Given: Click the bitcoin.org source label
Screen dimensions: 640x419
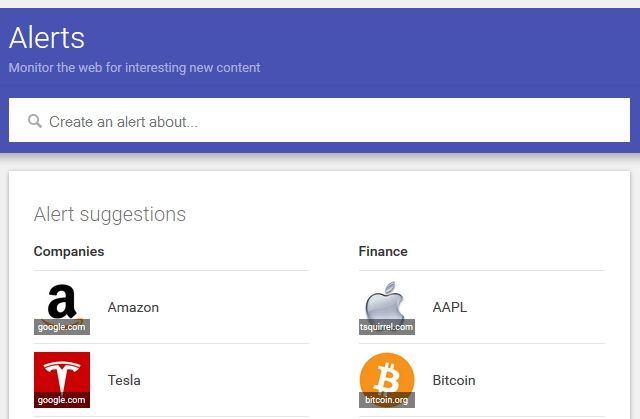Looking at the screenshot, I should pyautogui.click(x=387, y=400).
